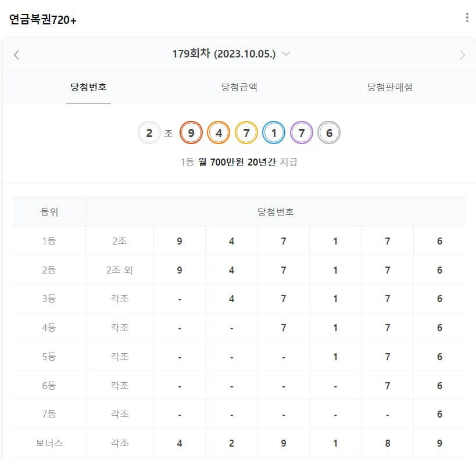Switch to the 당첨금액 tab

pos(239,87)
